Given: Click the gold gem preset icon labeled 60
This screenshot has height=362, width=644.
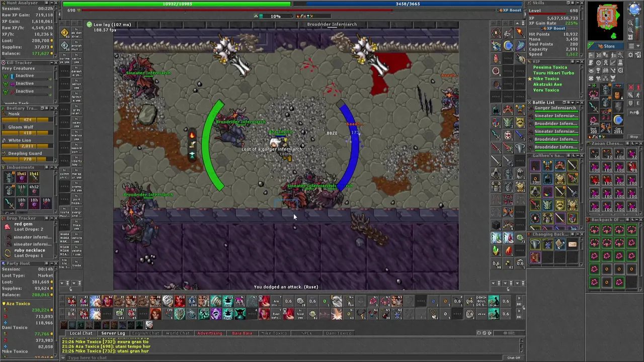Looking at the screenshot, I should [65, 33].
